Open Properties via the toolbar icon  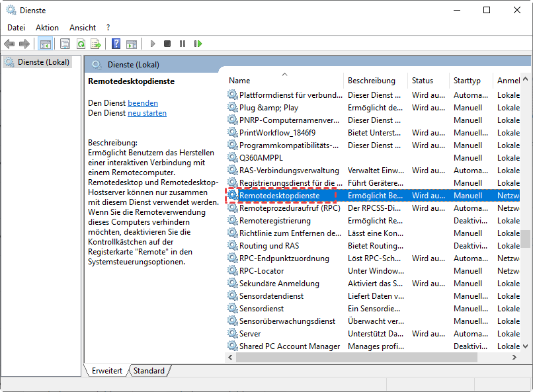click(x=65, y=44)
